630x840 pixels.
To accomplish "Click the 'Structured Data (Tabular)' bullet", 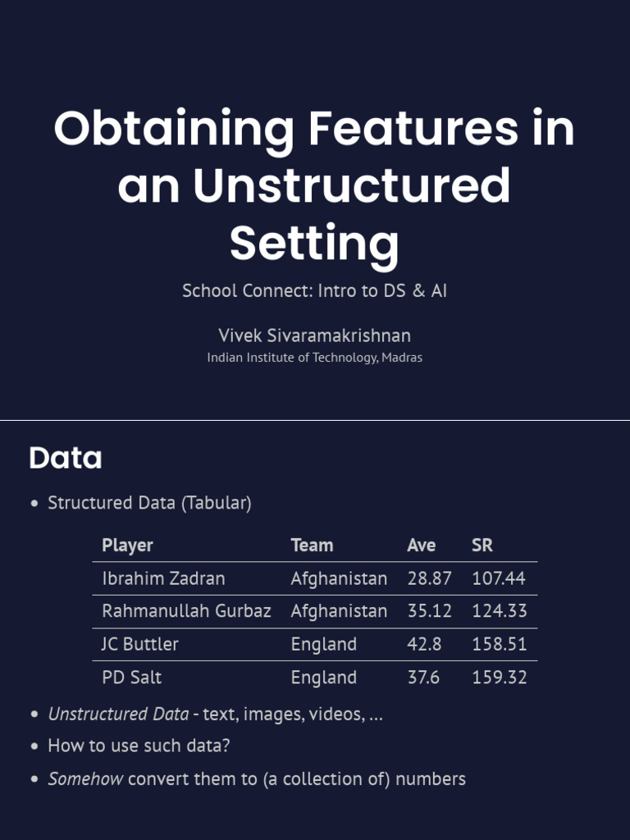I will 149,503.
